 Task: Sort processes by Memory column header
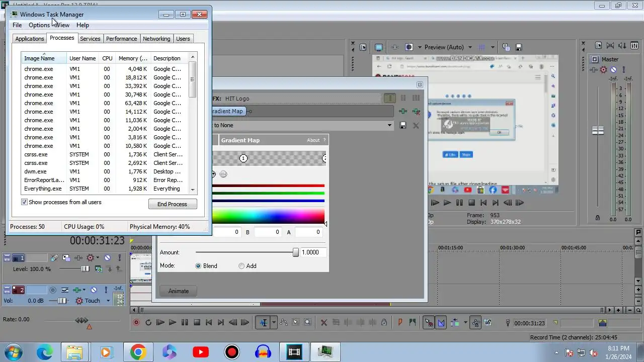click(133, 58)
